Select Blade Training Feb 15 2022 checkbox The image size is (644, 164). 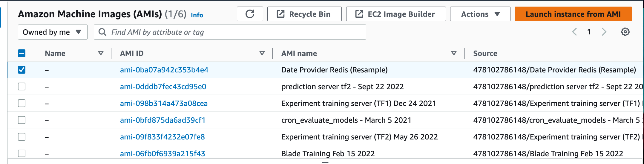click(x=22, y=153)
